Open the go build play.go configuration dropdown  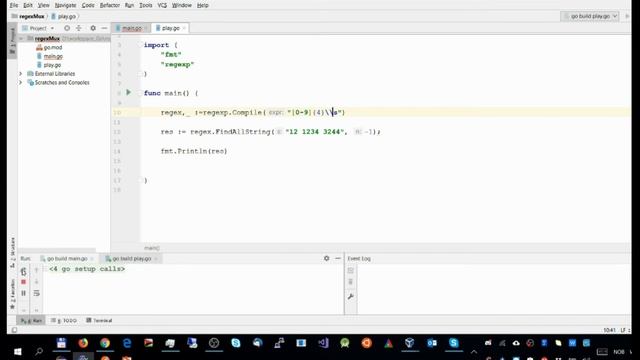click(590, 16)
